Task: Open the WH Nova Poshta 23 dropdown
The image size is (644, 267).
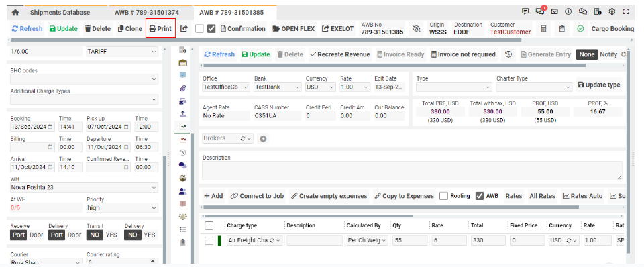Action: click(x=84, y=187)
